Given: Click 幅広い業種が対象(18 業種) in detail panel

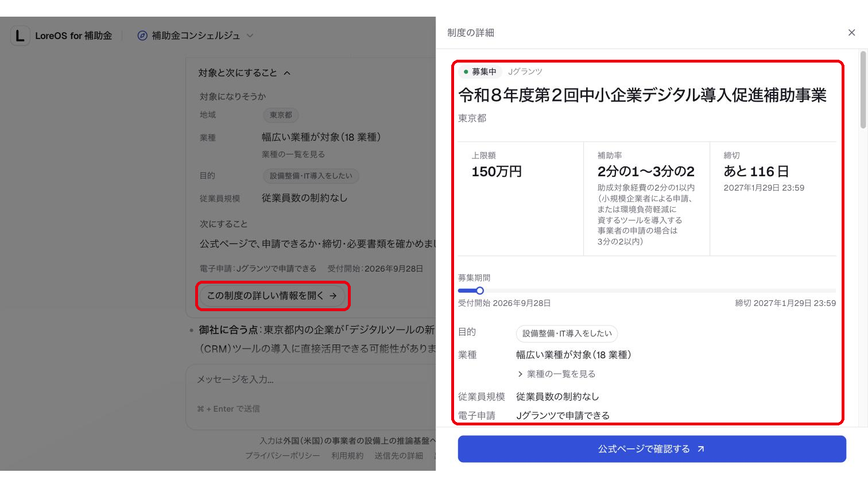Looking at the screenshot, I should point(573,355).
